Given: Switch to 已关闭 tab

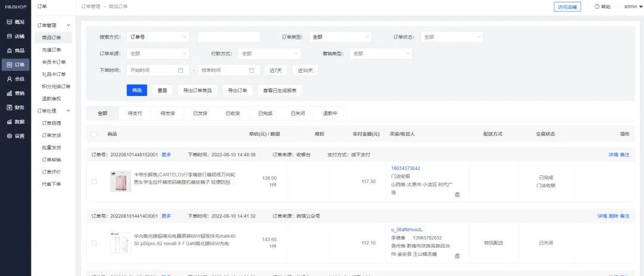Looking at the screenshot, I should pyautogui.click(x=298, y=113).
